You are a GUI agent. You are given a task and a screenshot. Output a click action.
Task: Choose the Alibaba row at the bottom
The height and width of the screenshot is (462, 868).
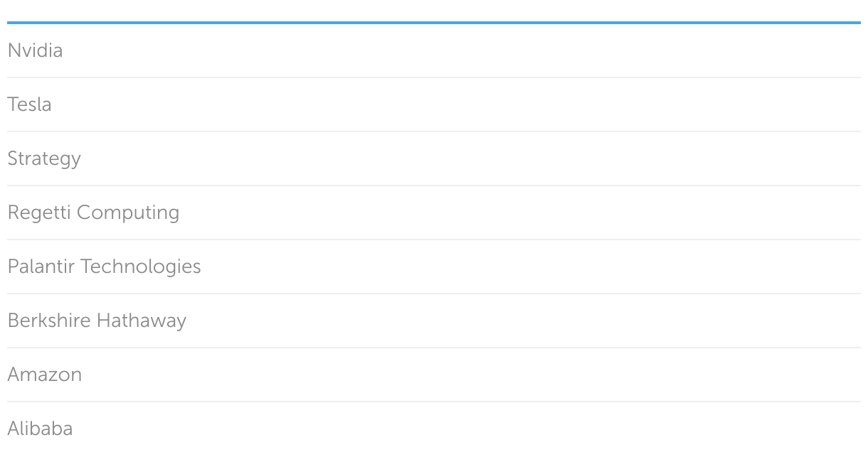pyautogui.click(x=434, y=429)
